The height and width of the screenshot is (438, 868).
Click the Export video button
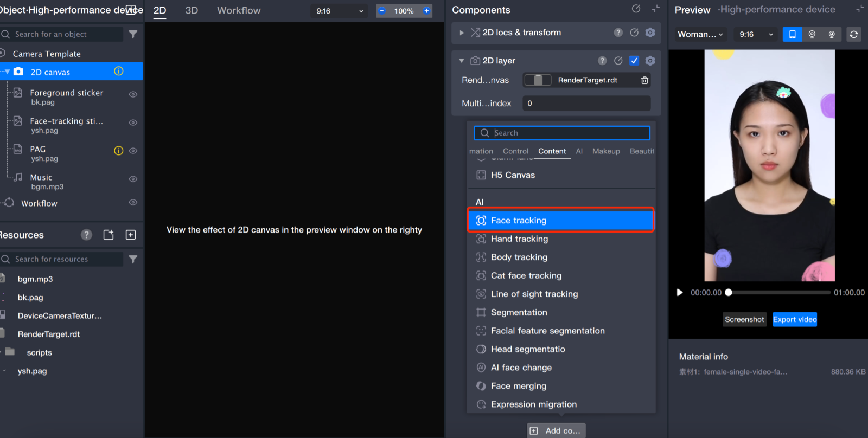pos(795,319)
